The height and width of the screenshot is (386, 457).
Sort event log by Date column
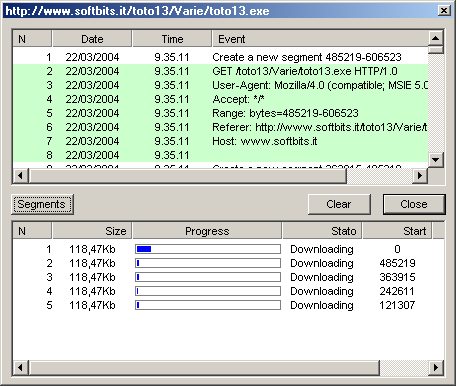point(92,39)
